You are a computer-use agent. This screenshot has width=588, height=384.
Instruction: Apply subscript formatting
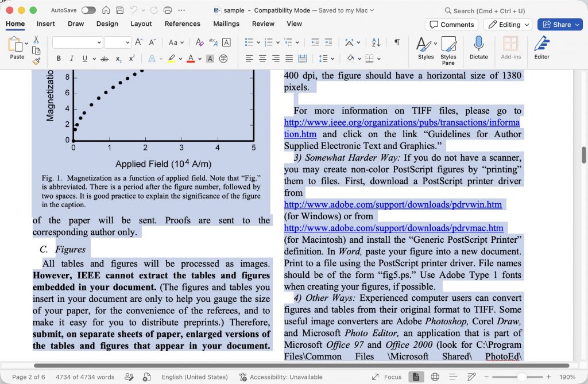click(x=118, y=59)
